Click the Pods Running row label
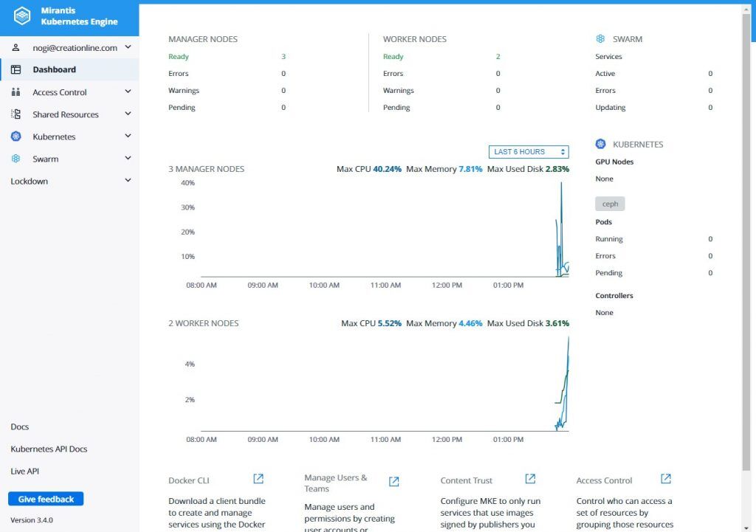 [x=609, y=238]
